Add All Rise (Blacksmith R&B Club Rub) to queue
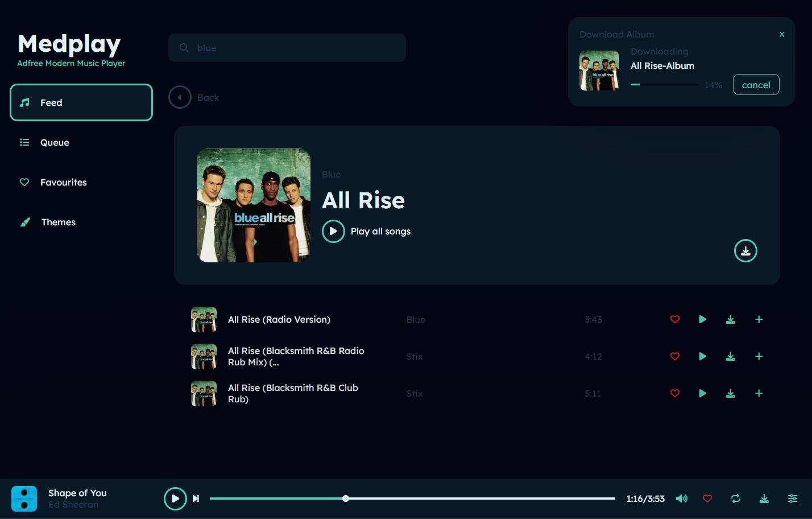 point(759,393)
